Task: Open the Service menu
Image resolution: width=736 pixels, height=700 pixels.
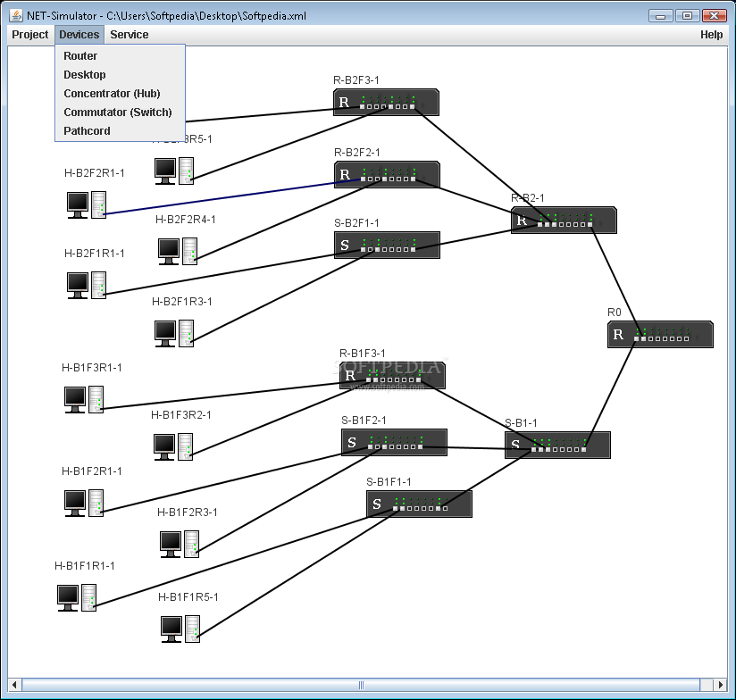Action: tap(130, 35)
